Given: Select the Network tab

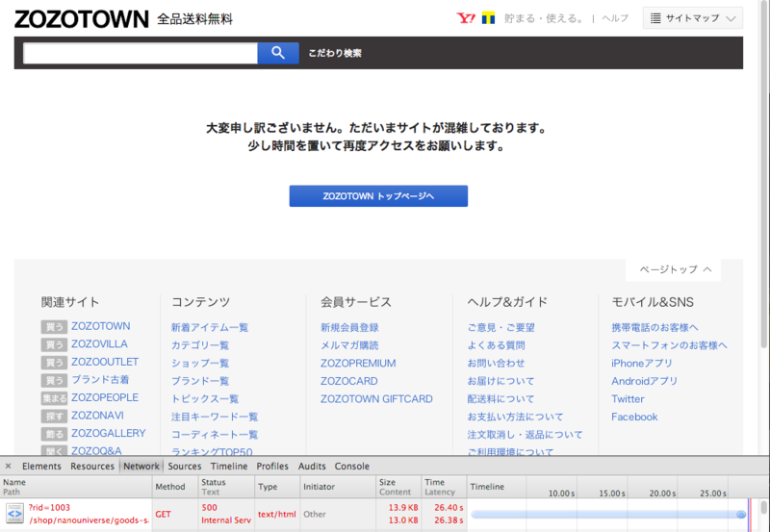Looking at the screenshot, I should coord(141,467).
